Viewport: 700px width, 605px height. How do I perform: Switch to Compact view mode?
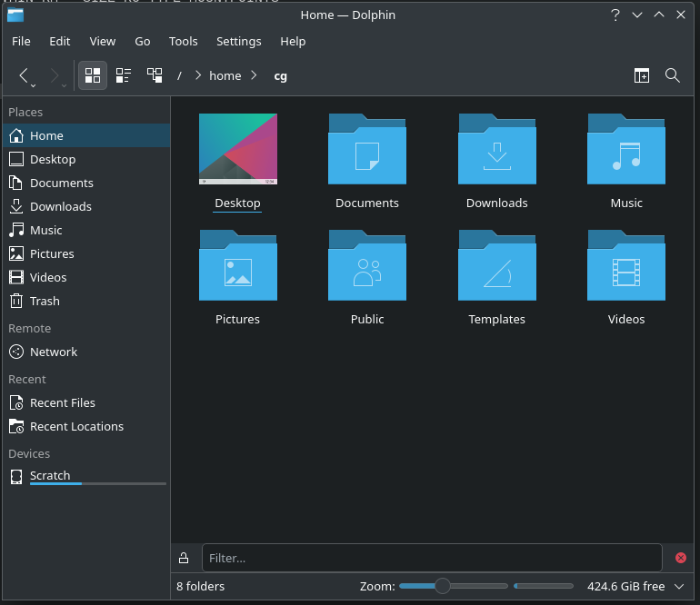pos(124,75)
